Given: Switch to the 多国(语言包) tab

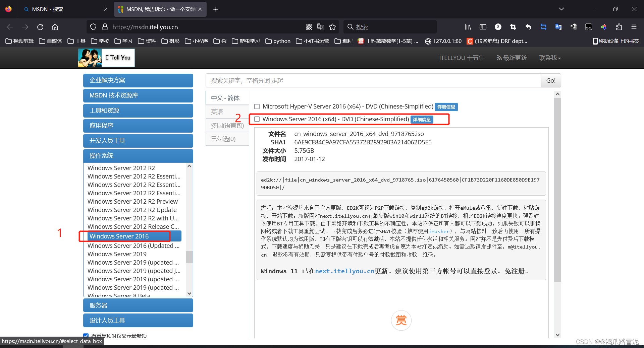Looking at the screenshot, I should coord(227,125).
